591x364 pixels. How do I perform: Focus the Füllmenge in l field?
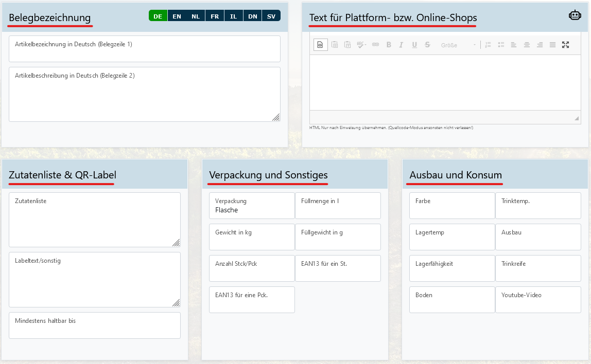point(338,206)
